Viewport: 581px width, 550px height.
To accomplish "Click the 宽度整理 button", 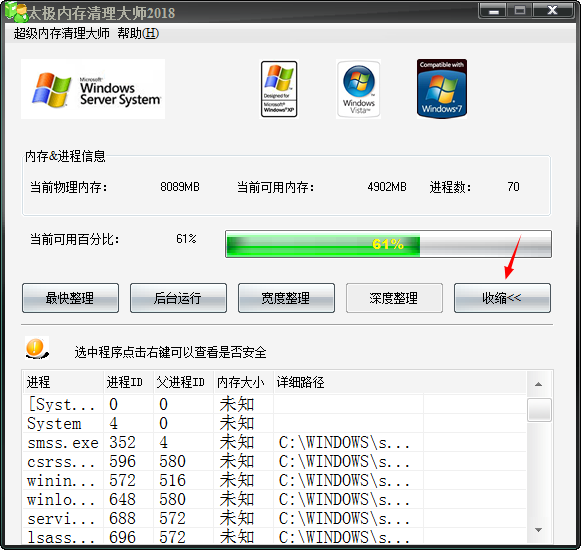I will click(286, 298).
